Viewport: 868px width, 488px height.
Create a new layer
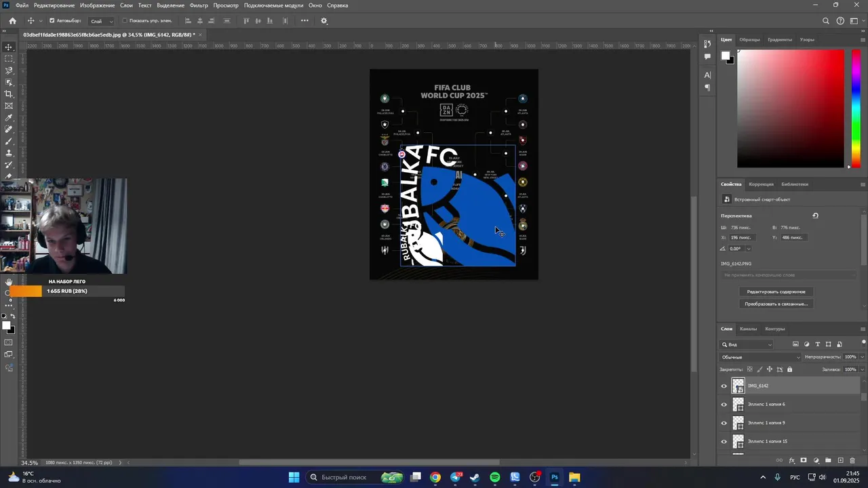[840, 461]
